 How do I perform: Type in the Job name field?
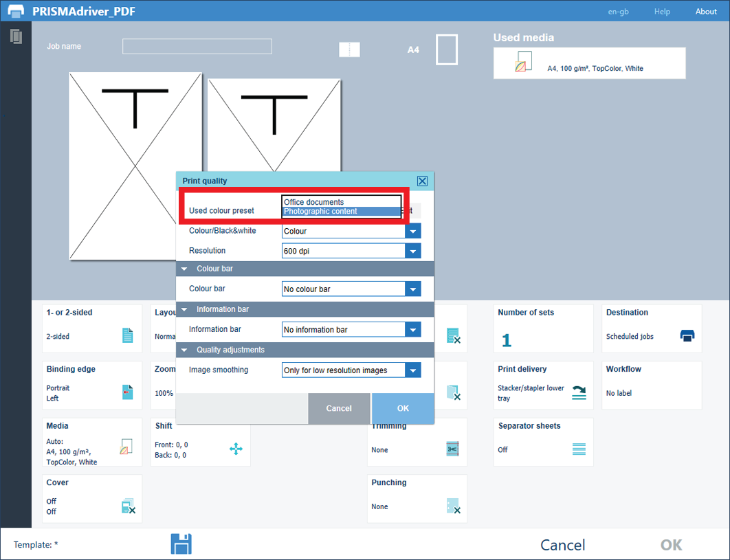click(197, 46)
